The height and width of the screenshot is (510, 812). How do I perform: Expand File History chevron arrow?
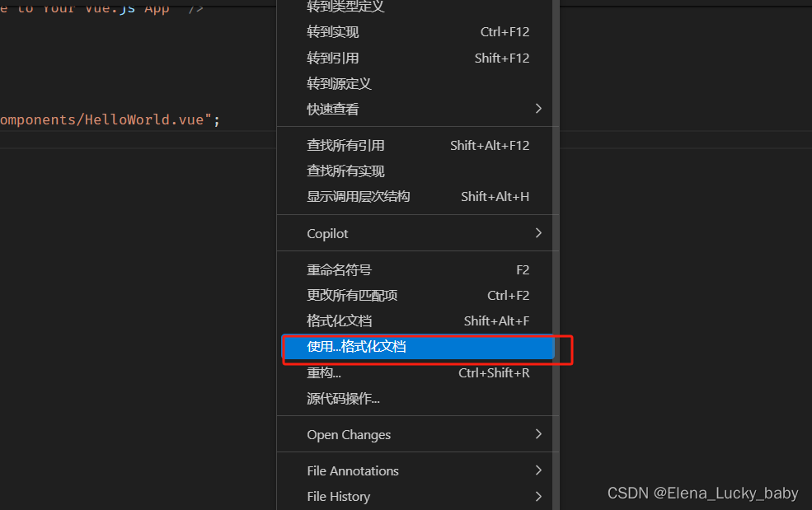(538, 497)
